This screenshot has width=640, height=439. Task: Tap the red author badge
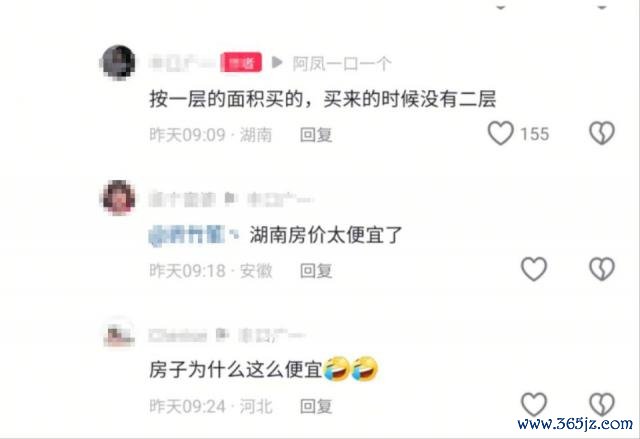[x=241, y=62]
